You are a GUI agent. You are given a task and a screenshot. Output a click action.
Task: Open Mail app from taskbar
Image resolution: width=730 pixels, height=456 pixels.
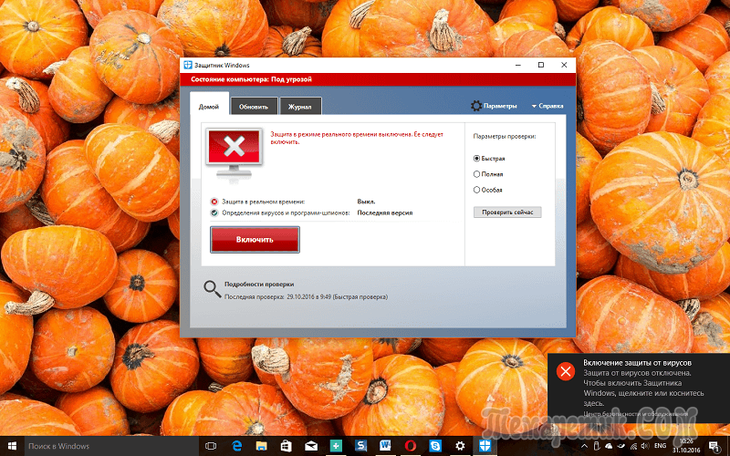coord(311,446)
